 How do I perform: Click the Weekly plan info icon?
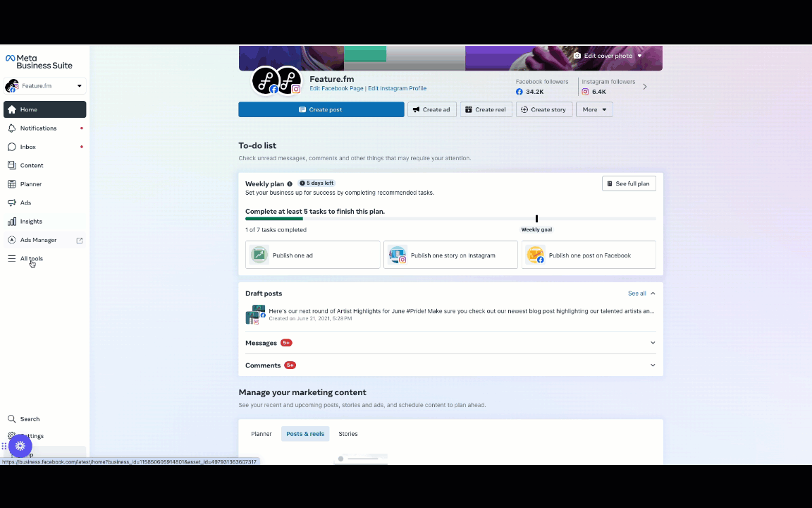[290, 184]
